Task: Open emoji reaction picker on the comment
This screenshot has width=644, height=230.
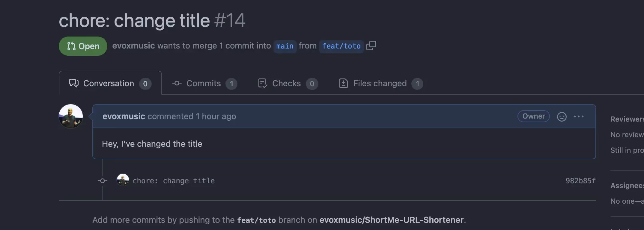Action: tap(562, 116)
